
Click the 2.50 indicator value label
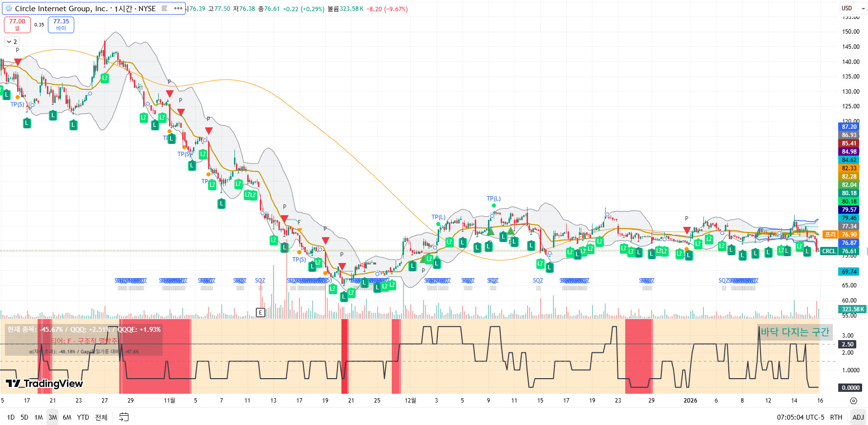coord(848,344)
